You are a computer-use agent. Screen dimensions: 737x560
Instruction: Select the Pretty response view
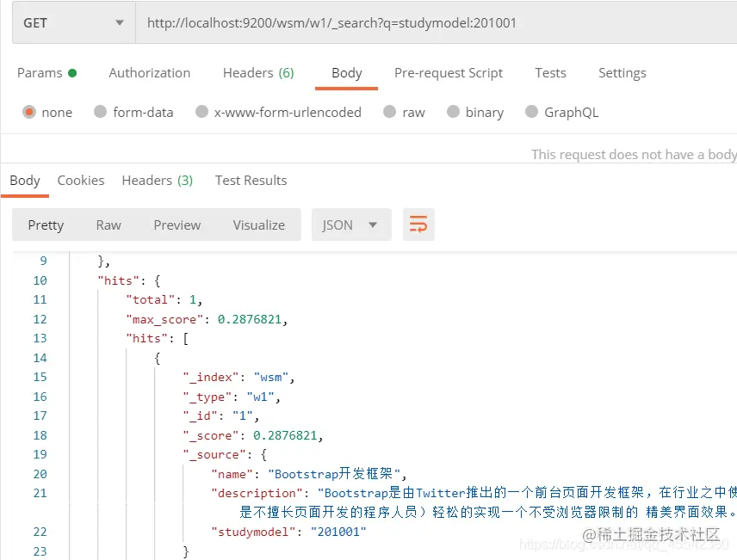pos(46,225)
